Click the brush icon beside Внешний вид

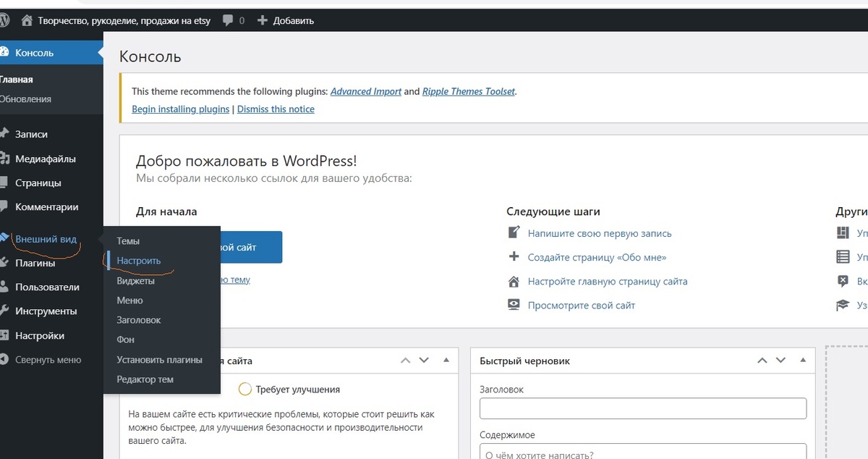click(4, 238)
